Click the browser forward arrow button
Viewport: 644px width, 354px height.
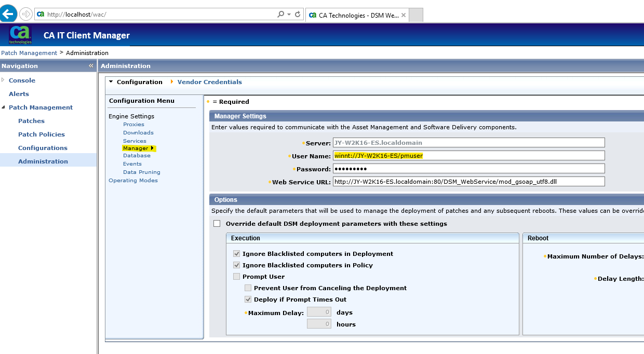[26, 14]
